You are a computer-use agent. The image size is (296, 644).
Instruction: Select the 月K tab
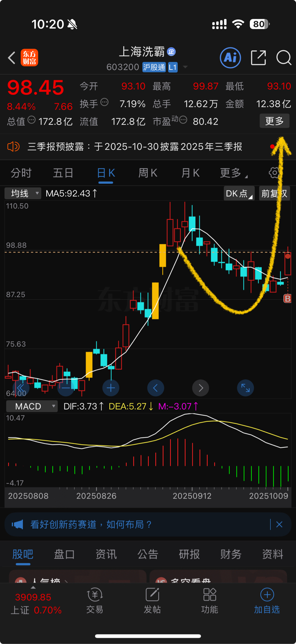pyautogui.click(x=190, y=173)
